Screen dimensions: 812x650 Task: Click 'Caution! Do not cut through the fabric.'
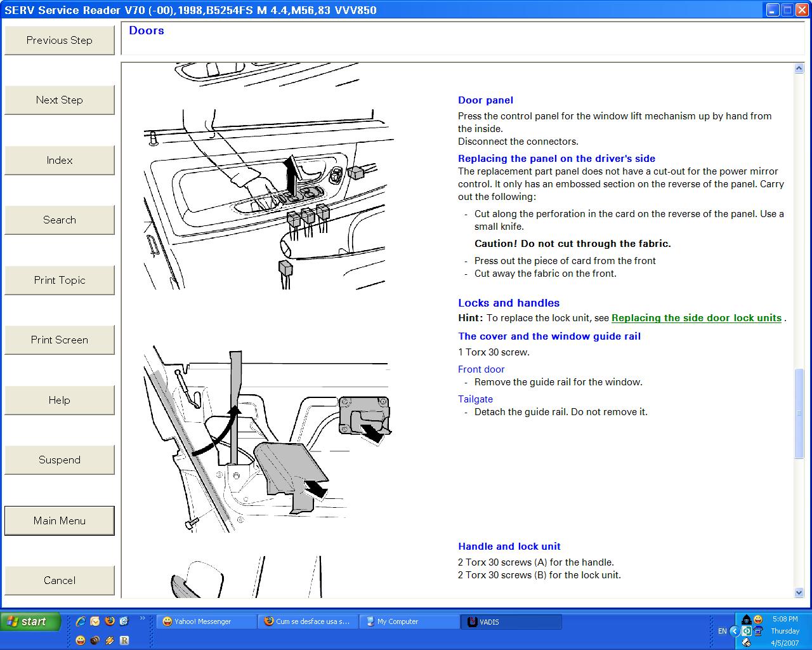573,244
